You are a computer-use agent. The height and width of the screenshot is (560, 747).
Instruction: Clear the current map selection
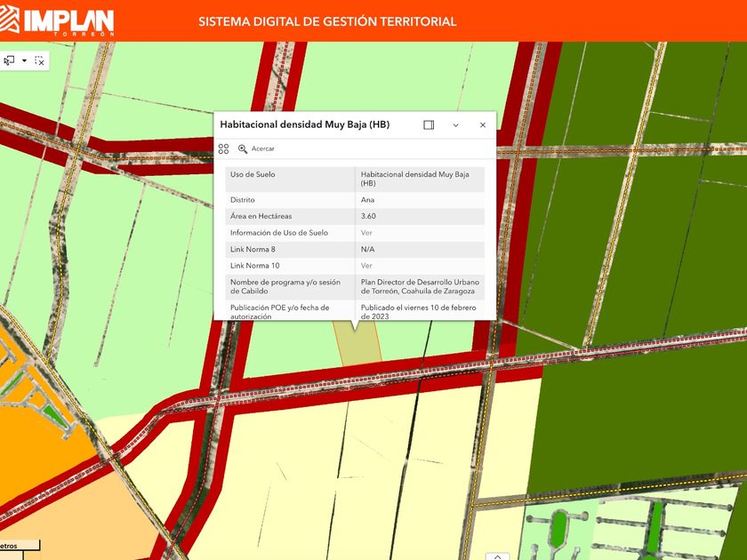pos(39,60)
